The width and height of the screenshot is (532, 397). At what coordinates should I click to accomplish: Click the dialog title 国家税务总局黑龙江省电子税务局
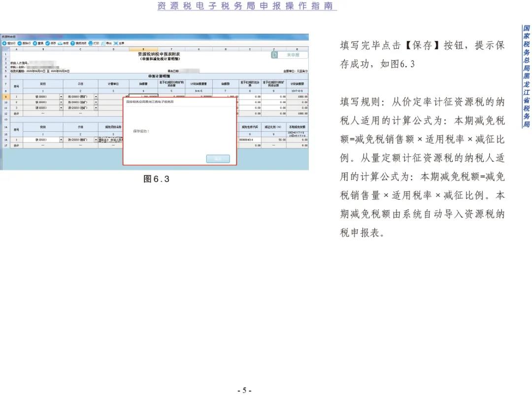150,102
